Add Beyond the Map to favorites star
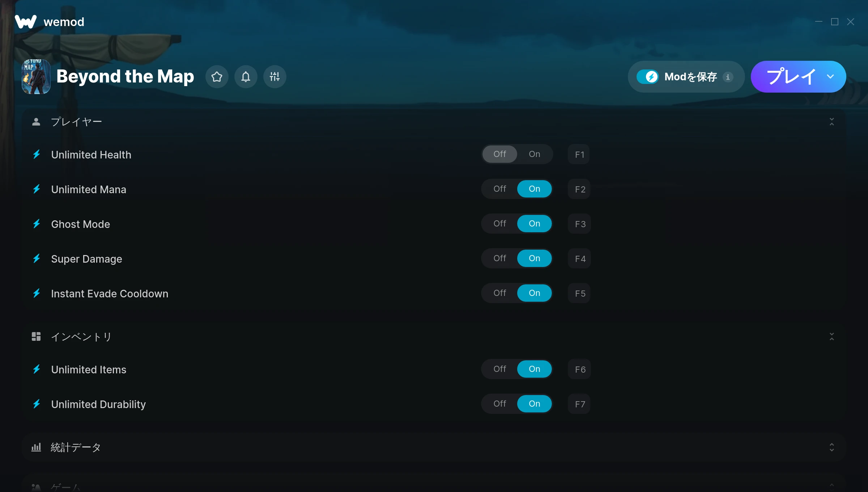The width and height of the screenshot is (868, 492). point(217,77)
